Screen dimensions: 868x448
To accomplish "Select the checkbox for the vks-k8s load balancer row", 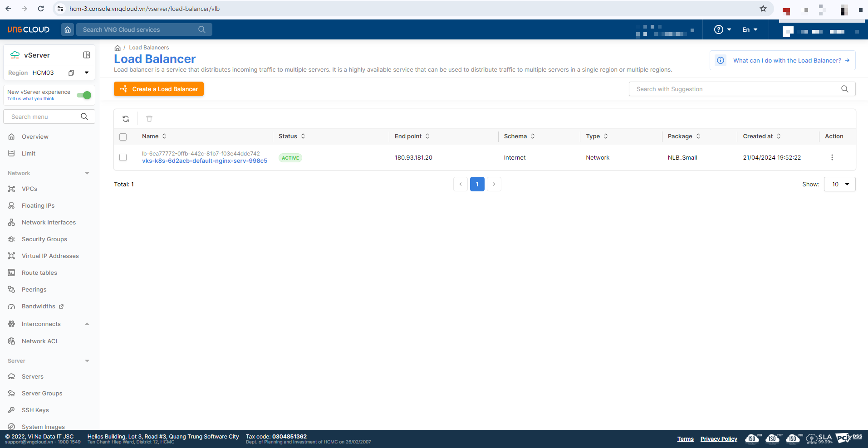I will click(123, 157).
